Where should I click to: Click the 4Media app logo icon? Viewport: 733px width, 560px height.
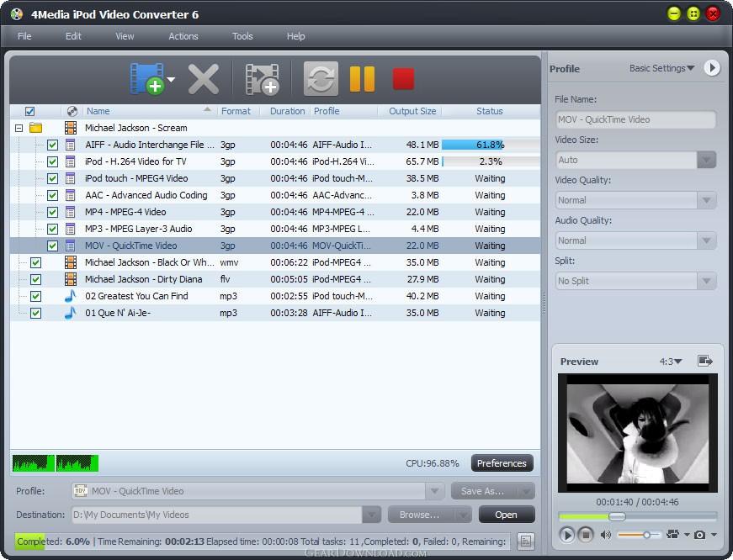click(x=16, y=14)
